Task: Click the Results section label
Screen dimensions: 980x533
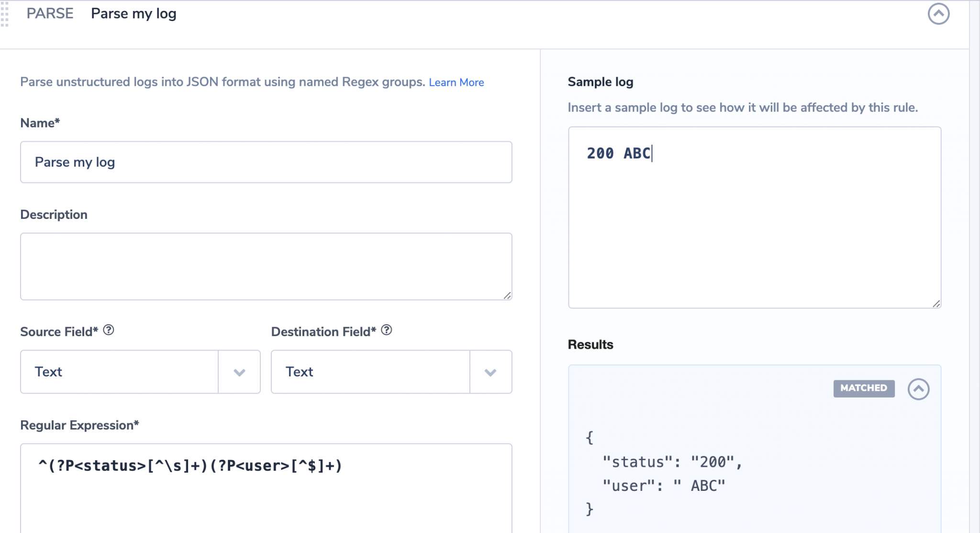Action: (x=590, y=344)
